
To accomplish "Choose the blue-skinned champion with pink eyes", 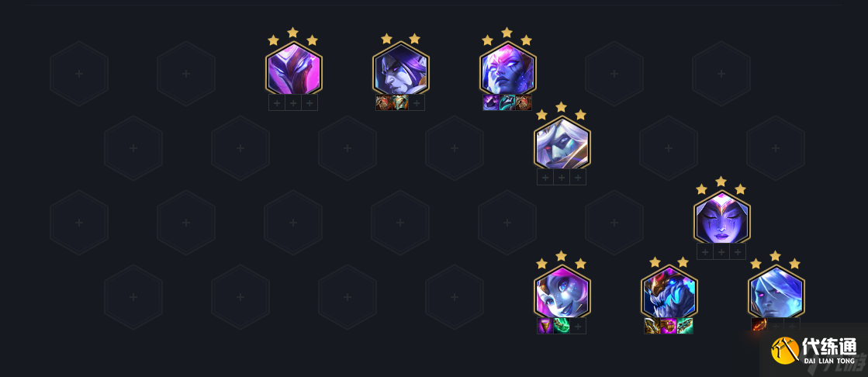I will (x=776, y=291).
